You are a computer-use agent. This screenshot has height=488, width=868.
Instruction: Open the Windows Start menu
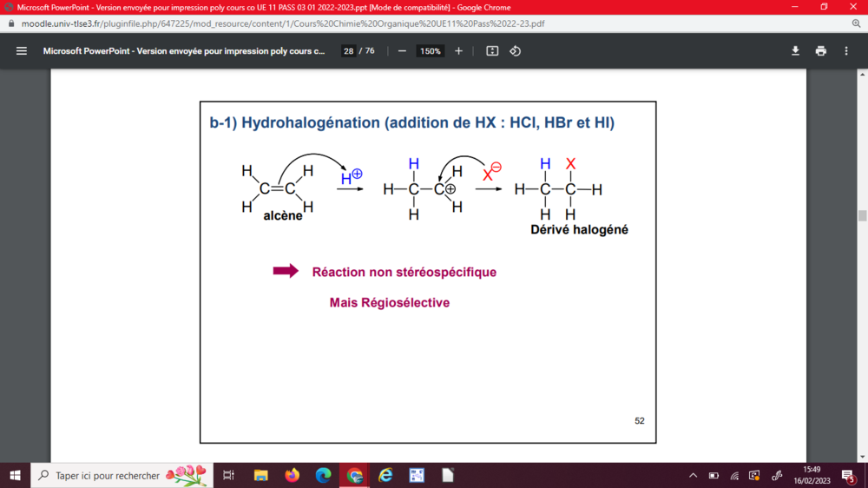click(x=15, y=475)
